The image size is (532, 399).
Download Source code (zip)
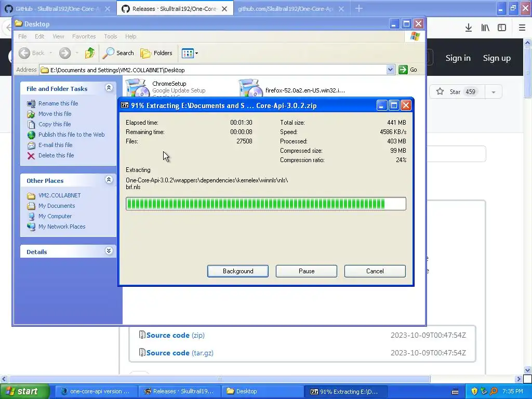click(x=176, y=335)
